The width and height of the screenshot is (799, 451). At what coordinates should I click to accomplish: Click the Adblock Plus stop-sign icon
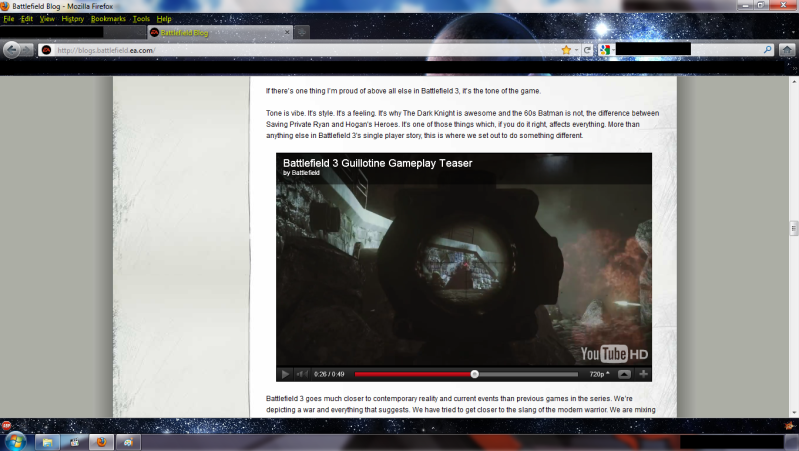(x=6, y=425)
